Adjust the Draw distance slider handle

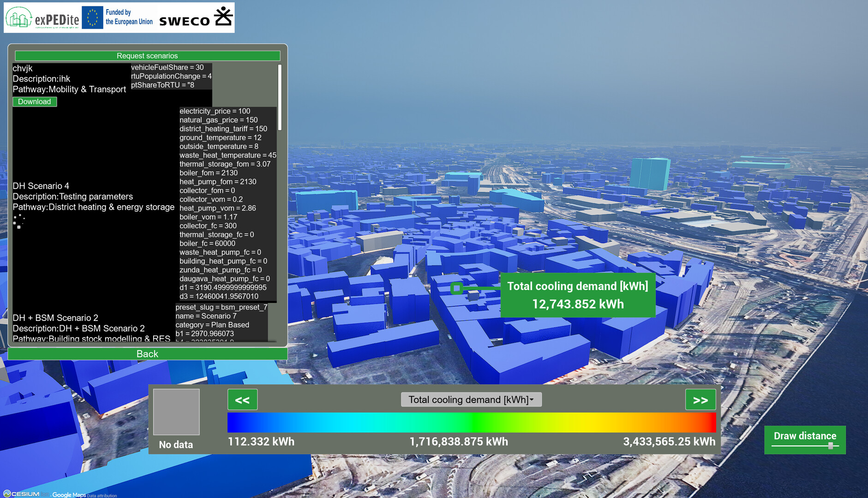coord(830,446)
